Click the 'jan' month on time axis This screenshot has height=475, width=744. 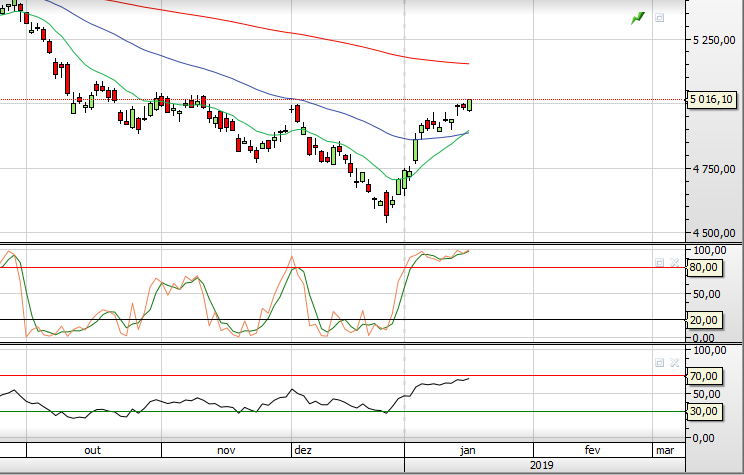tap(468, 450)
